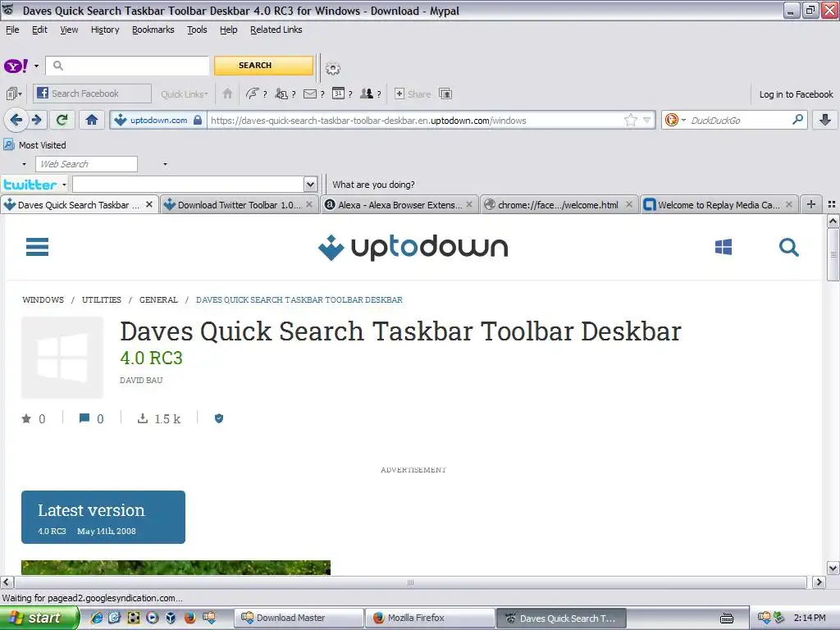840x630 pixels.
Task: Click the DuckDuckGo search magnifier icon
Action: 797,120
